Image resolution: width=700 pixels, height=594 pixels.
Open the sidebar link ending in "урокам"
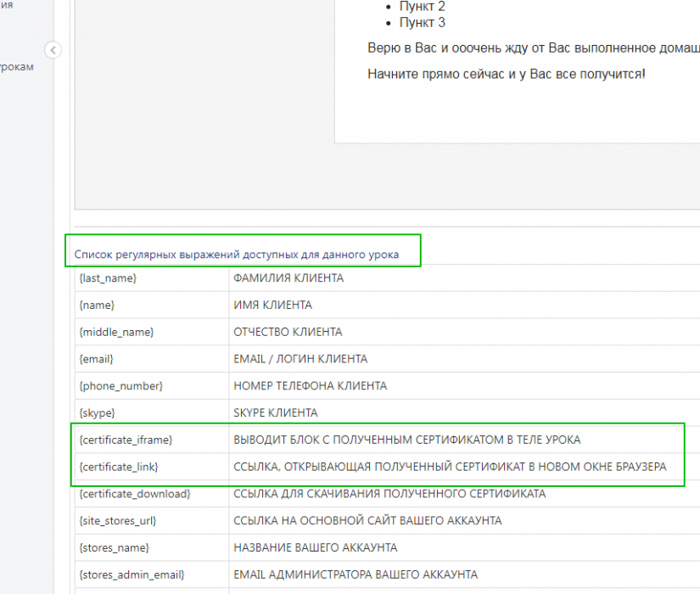(17, 67)
